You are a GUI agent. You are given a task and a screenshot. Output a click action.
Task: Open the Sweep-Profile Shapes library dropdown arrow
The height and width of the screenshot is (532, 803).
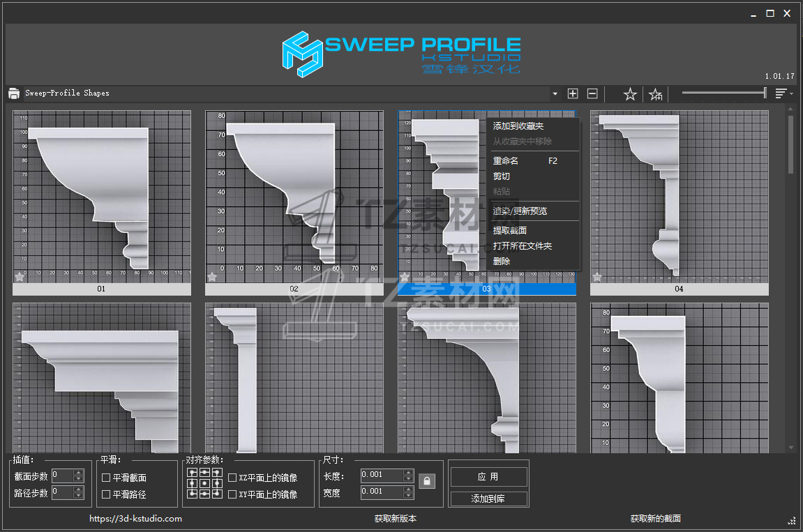point(555,93)
